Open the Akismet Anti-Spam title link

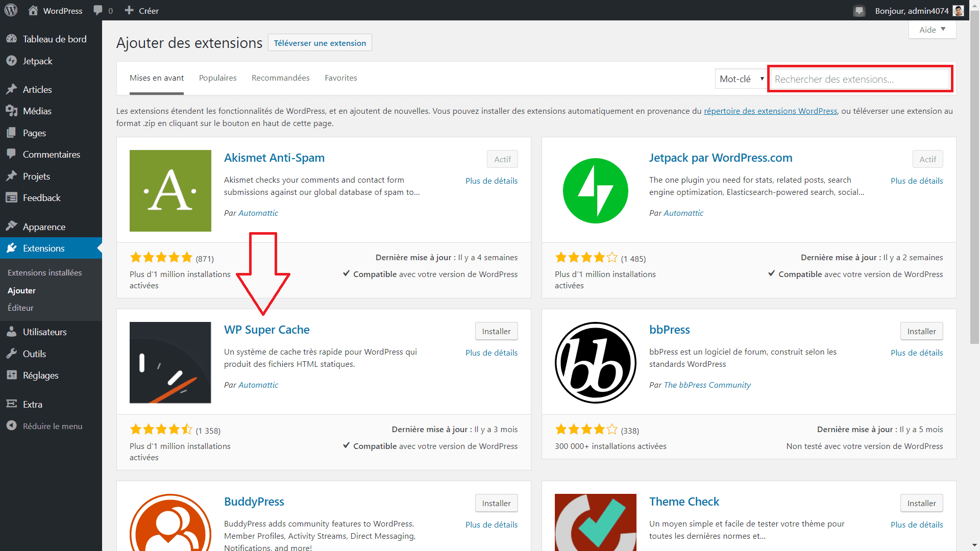274,158
